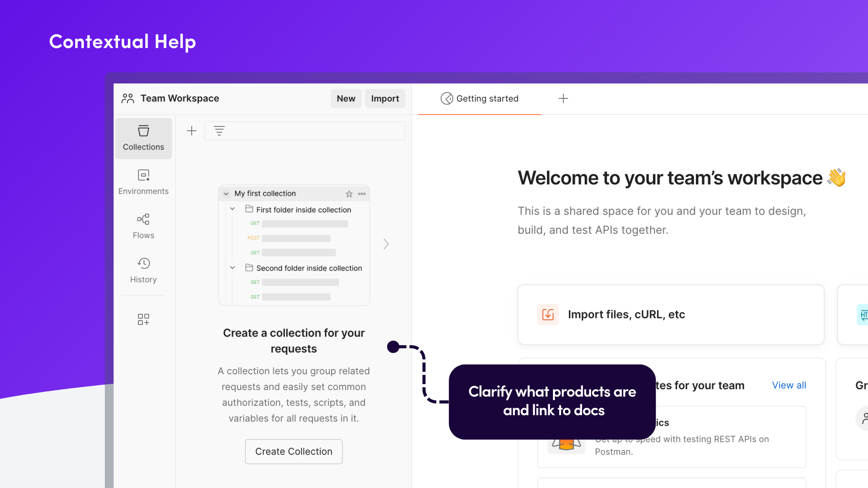Go to next onboarding slide arrow
Screen dimensions: 868x488
tap(386, 244)
